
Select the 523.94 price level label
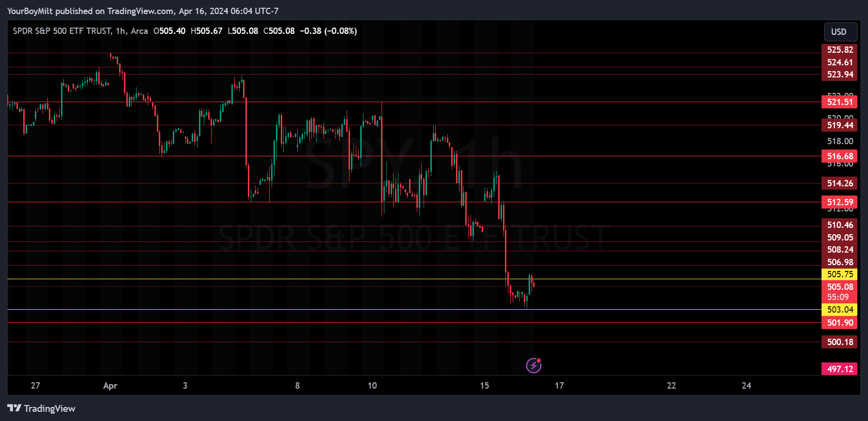839,74
